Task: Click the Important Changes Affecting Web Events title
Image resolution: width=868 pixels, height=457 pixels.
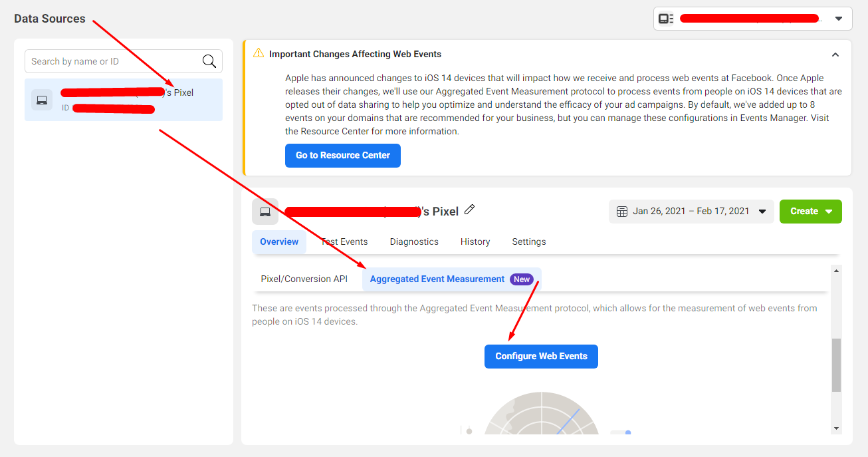Action: pos(355,54)
